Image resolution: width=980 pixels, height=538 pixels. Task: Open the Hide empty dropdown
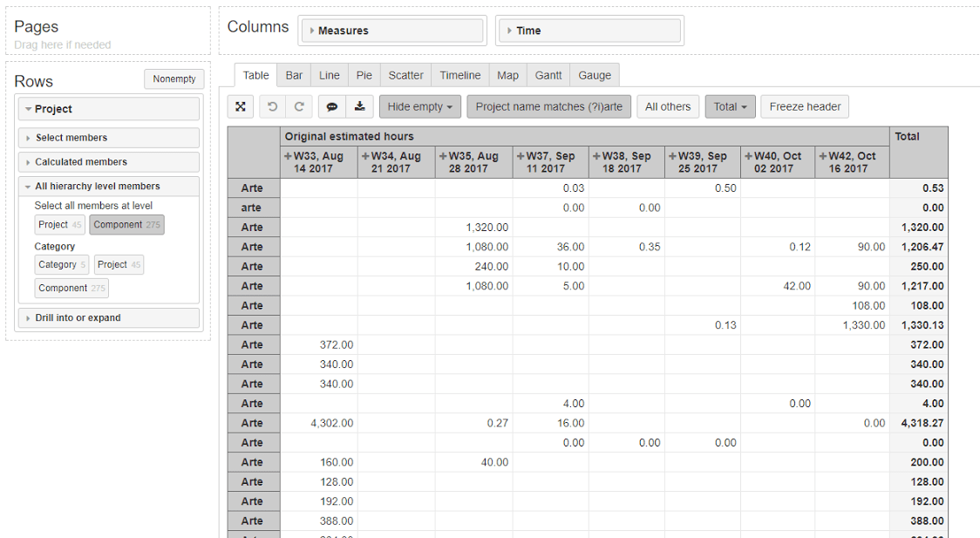click(419, 106)
